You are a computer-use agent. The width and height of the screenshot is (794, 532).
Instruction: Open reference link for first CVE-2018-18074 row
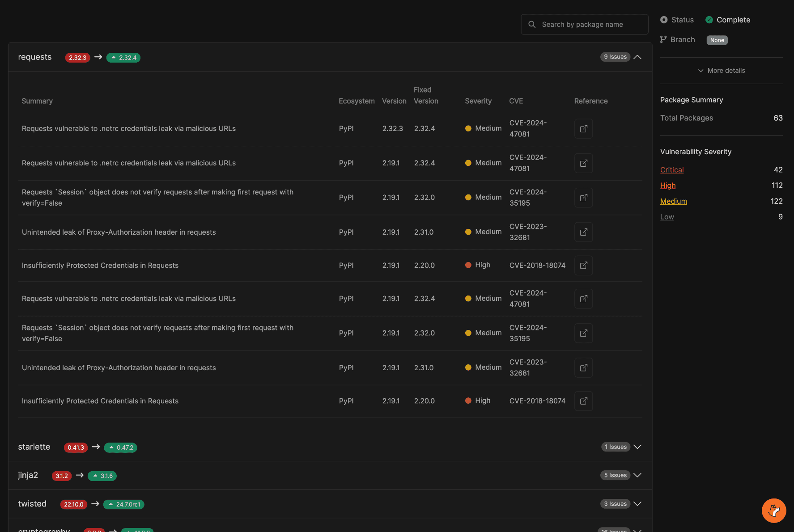coord(583,266)
